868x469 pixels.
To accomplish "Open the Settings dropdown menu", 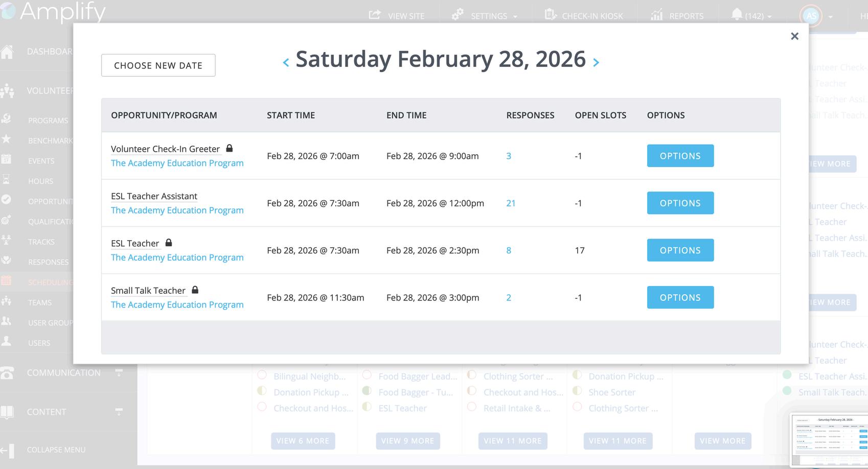I will [494, 16].
